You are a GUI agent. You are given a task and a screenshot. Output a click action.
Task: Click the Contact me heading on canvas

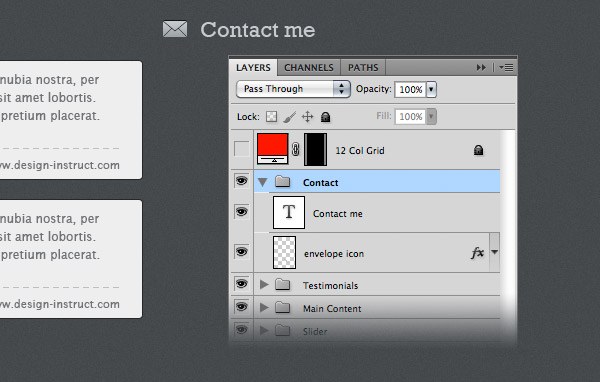(x=258, y=30)
